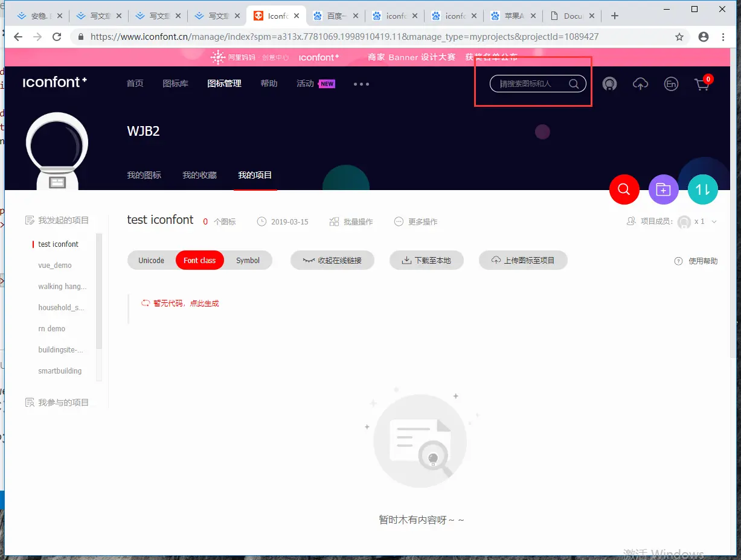Switch to 我的项目 tab
This screenshot has height=560, width=741.
coord(255,175)
